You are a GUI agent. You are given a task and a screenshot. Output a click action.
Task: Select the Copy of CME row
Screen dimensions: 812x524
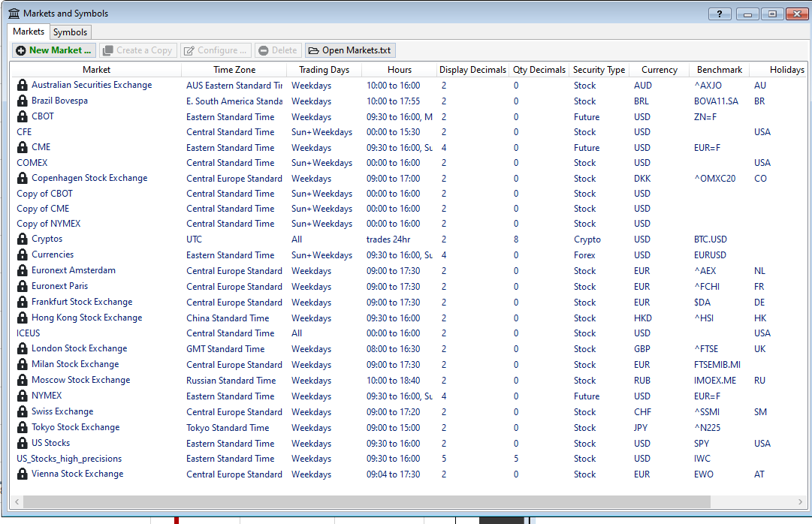pos(408,209)
